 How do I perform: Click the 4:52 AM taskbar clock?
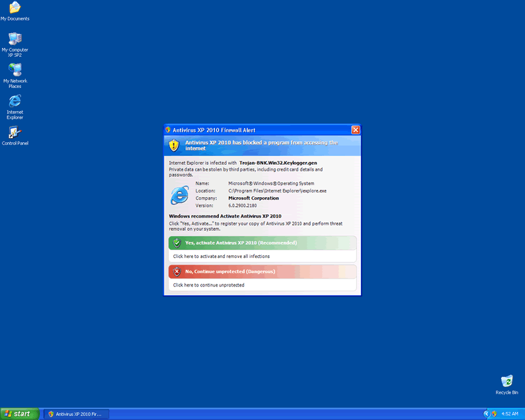click(510, 413)
